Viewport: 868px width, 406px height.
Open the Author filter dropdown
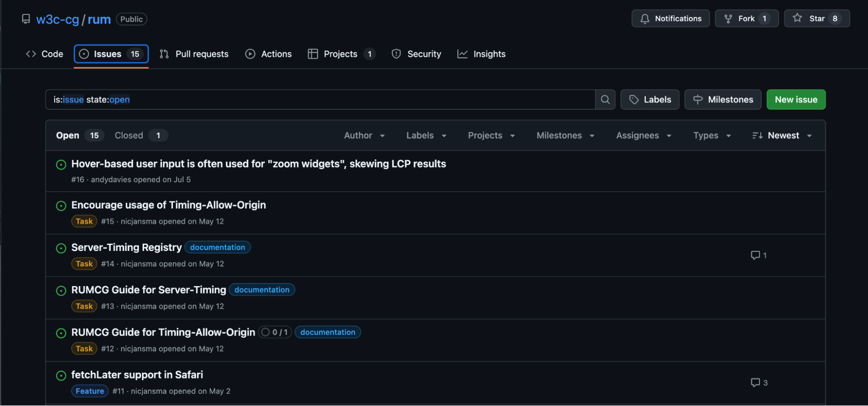pyautogui.click(x=364, y=135)
